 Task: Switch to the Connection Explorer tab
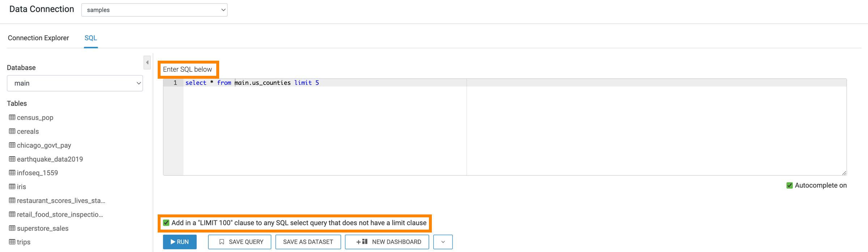point(38,38)
